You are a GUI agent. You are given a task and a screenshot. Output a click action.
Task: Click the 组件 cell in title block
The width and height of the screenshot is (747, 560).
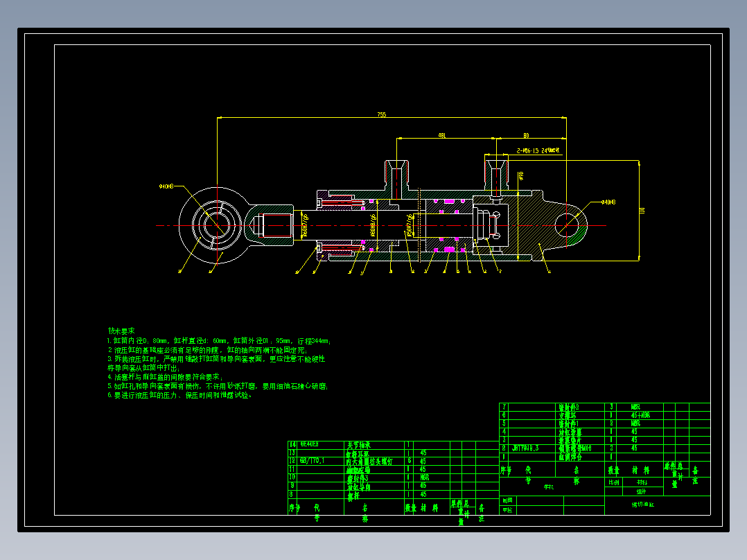[642, 491]
